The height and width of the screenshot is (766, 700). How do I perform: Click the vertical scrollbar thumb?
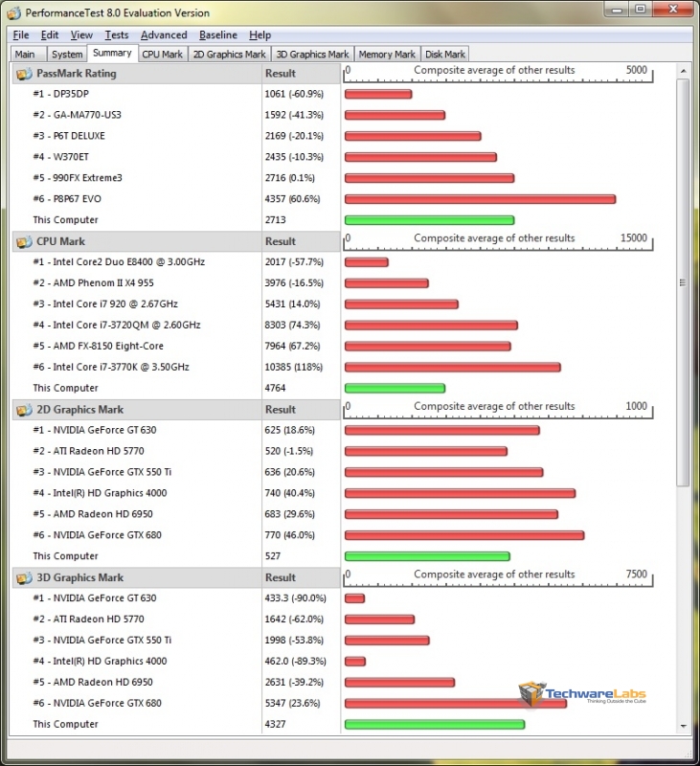(683, 282)
